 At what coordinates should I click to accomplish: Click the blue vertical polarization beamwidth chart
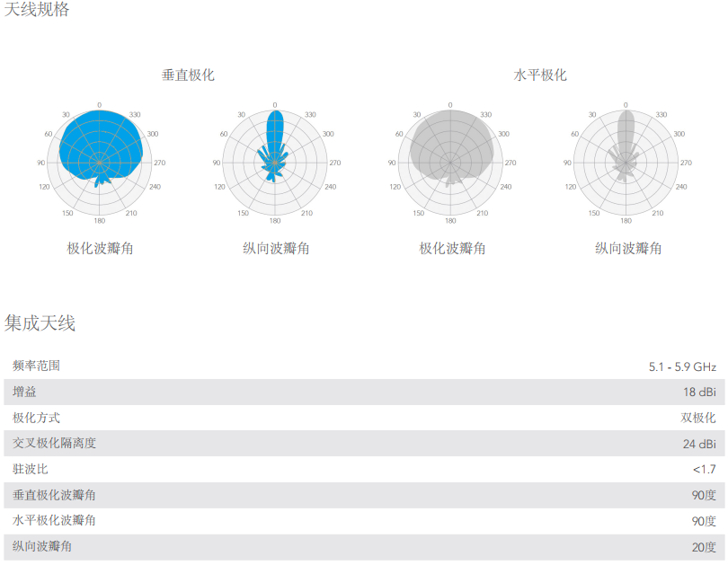click(100, 163)
